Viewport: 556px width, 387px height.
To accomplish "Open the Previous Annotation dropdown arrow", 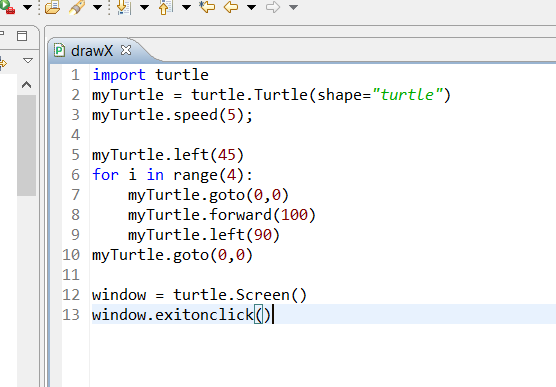I will tap(187, 7).
